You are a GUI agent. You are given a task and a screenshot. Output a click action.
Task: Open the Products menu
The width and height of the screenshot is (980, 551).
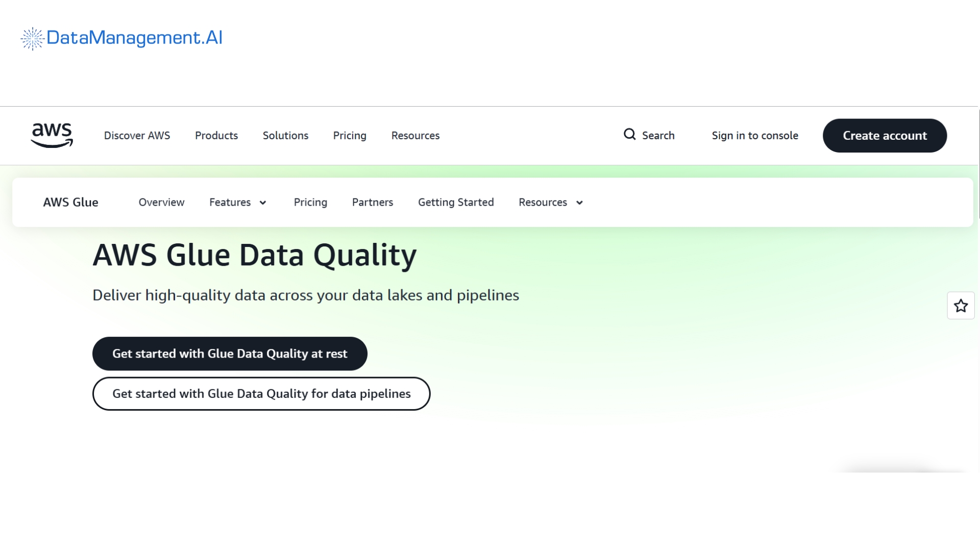coord(216,135)
